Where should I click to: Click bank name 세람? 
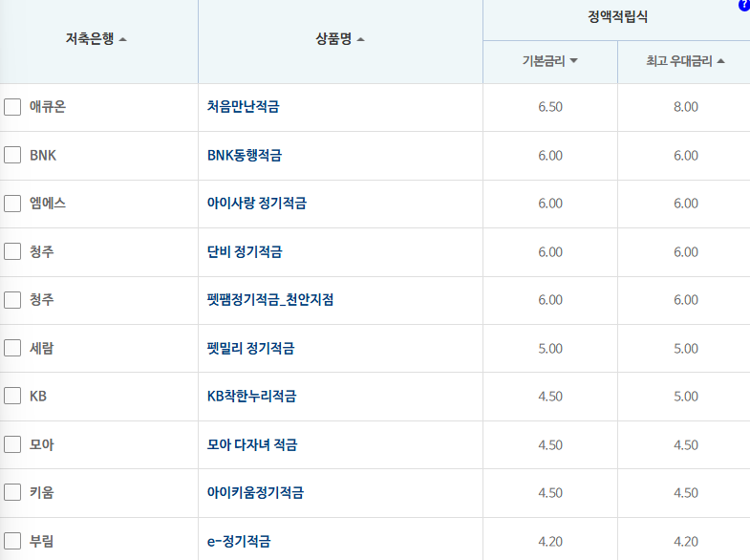tap(42, 348)
